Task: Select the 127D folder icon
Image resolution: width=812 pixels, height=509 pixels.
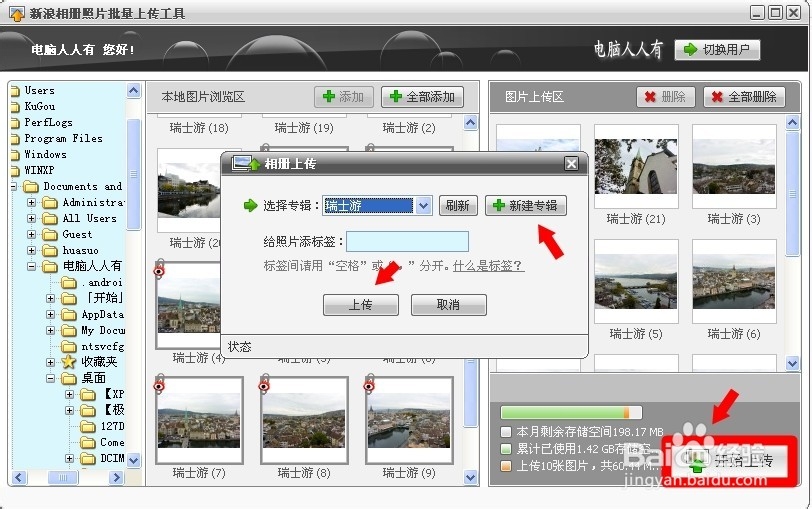Action: tap(88, 427)
